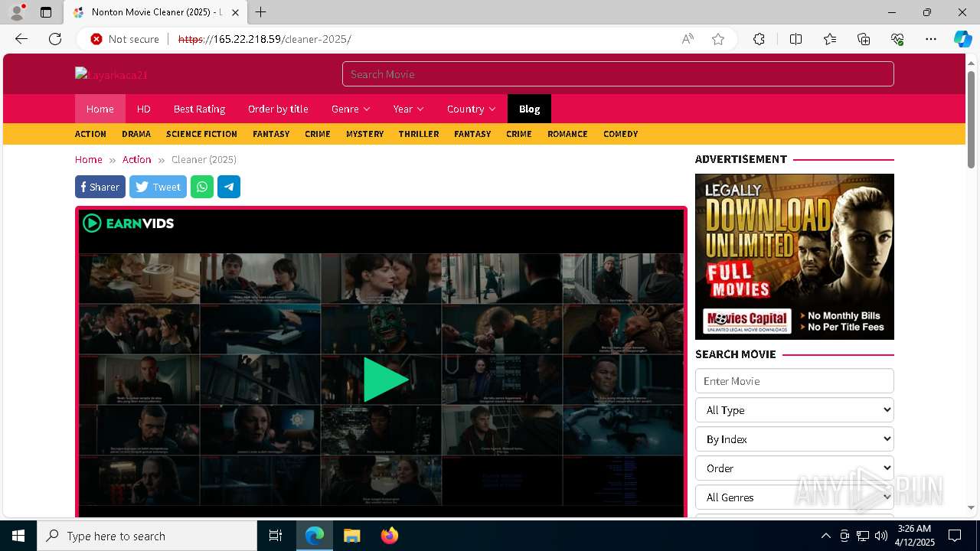This screenshot has width=980, height=551.
Task: Open the All Genres dropdown
Action: click(795, 497)
